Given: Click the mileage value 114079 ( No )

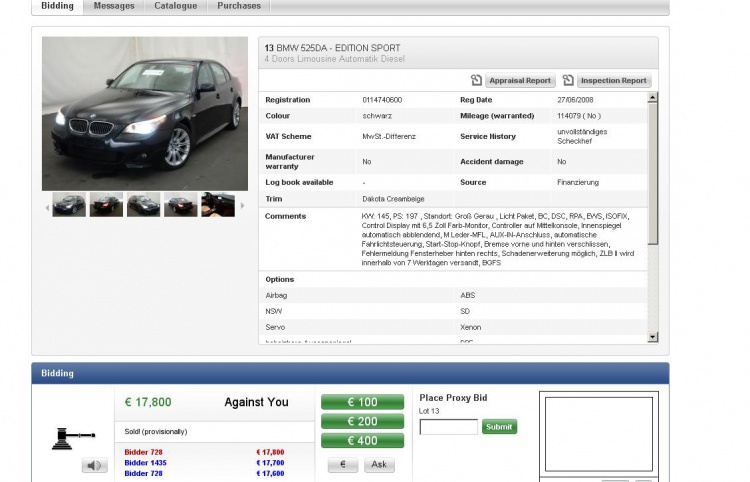Looking at the screenshot, I should pyautogui.click(x=579, y=116).
